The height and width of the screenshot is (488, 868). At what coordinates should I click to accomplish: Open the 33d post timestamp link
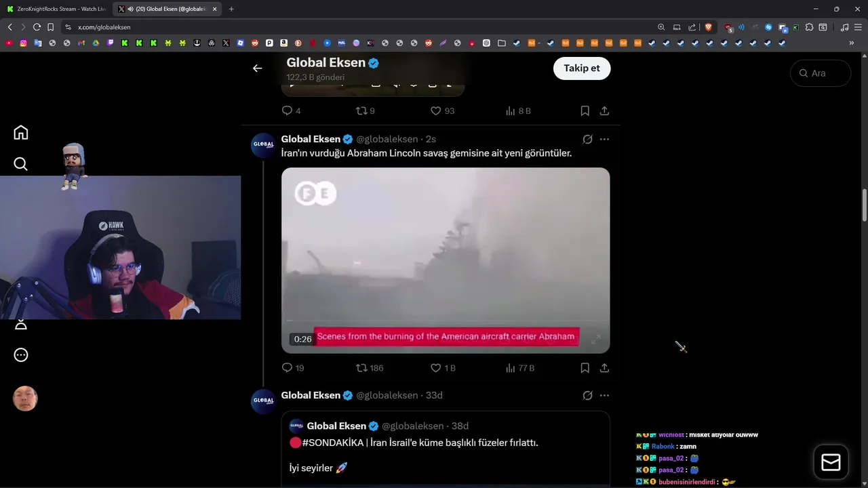[x=434, y=395]
